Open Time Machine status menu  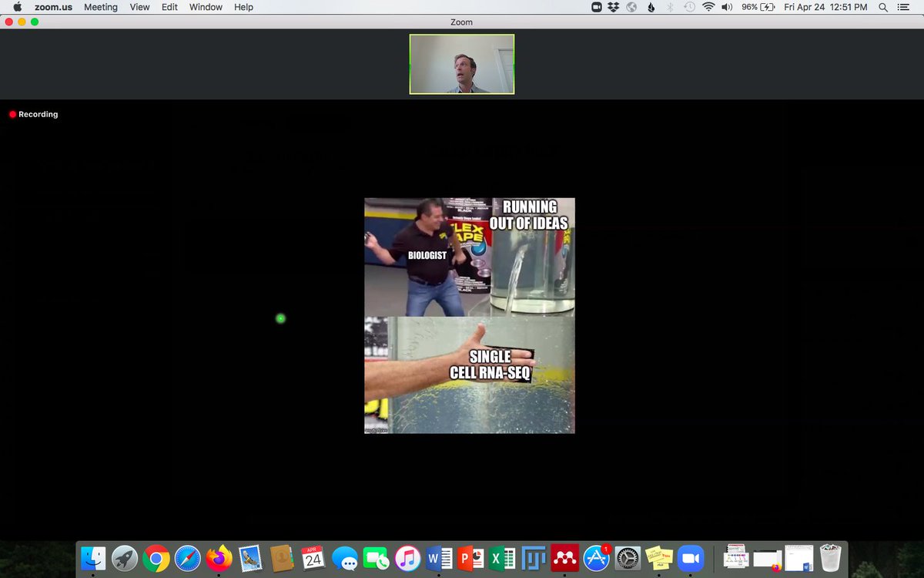[x=689, y=7]
